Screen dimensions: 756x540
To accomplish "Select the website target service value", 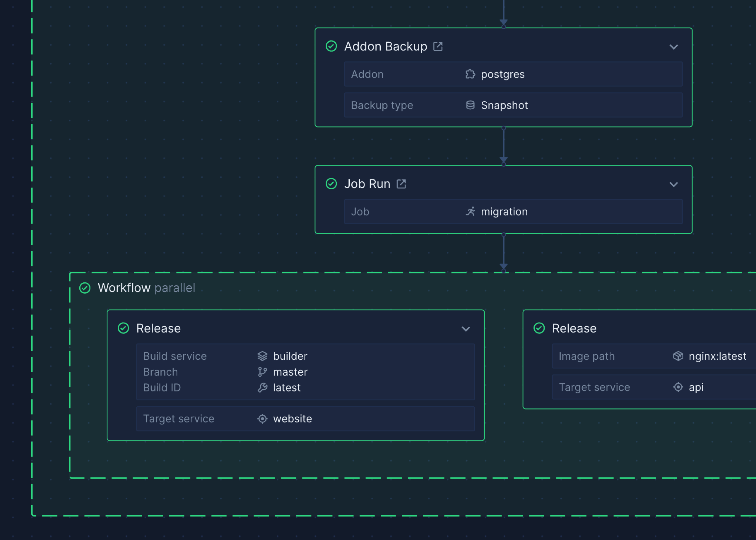I will pos(293,418).
